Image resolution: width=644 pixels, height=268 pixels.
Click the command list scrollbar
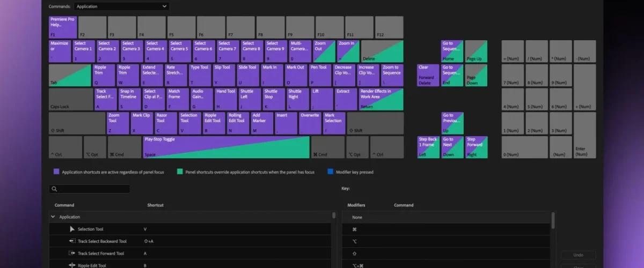[334, 216]
